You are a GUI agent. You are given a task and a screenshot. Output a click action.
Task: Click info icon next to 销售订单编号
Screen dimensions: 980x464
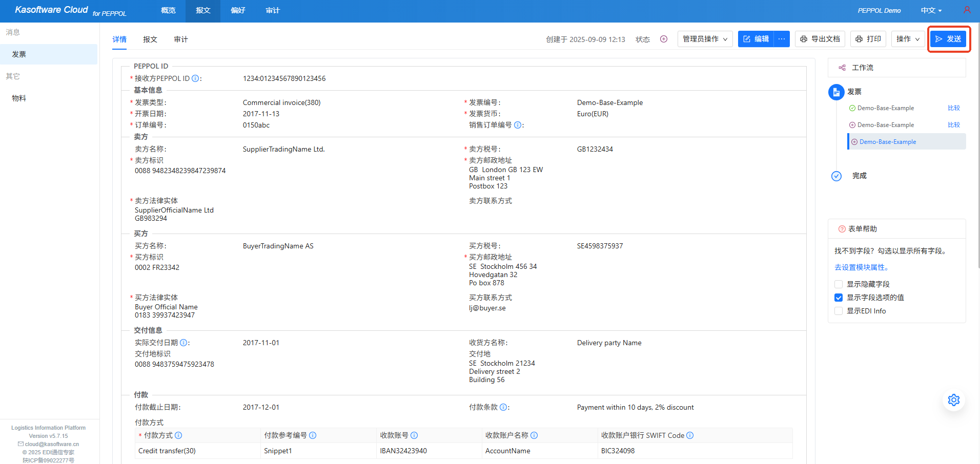click(518, 125)
